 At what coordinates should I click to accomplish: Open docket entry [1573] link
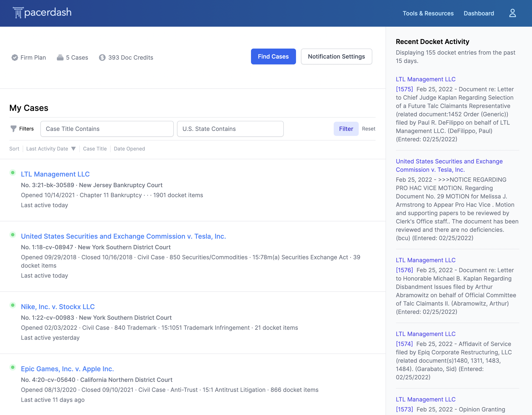coord(404,409)
